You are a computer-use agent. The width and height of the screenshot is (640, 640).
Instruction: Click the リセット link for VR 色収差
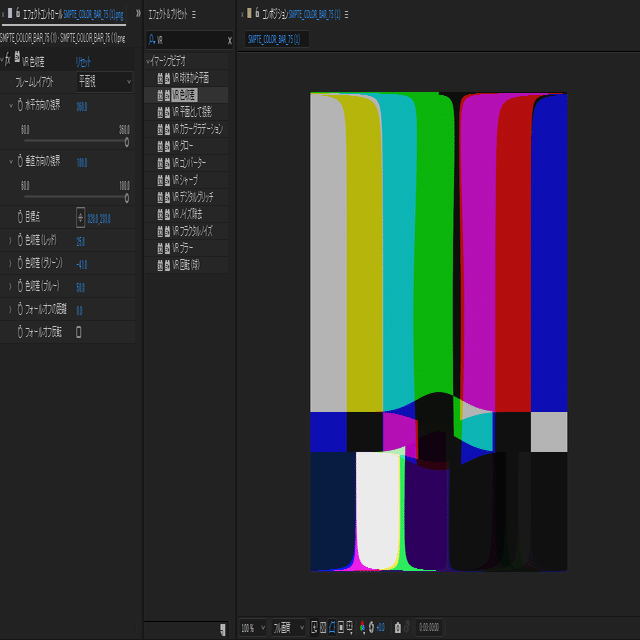coord(83,62)
